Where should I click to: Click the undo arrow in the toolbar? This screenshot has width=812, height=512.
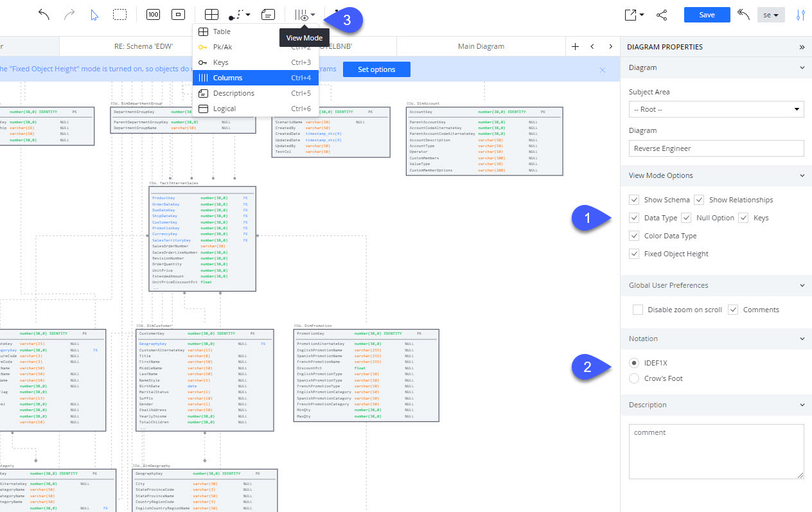point(44,15)
